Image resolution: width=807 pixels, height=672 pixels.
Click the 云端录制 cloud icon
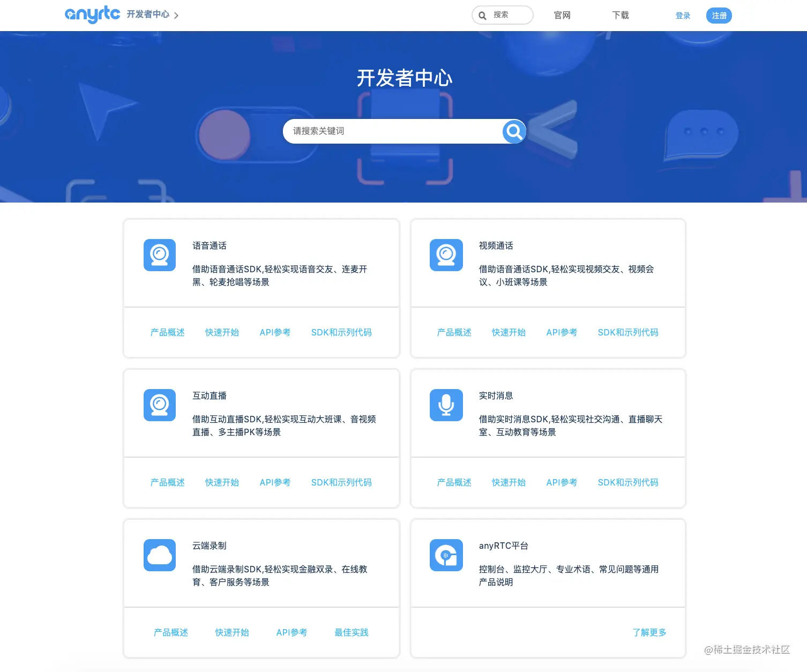click(x=160, y=555)
